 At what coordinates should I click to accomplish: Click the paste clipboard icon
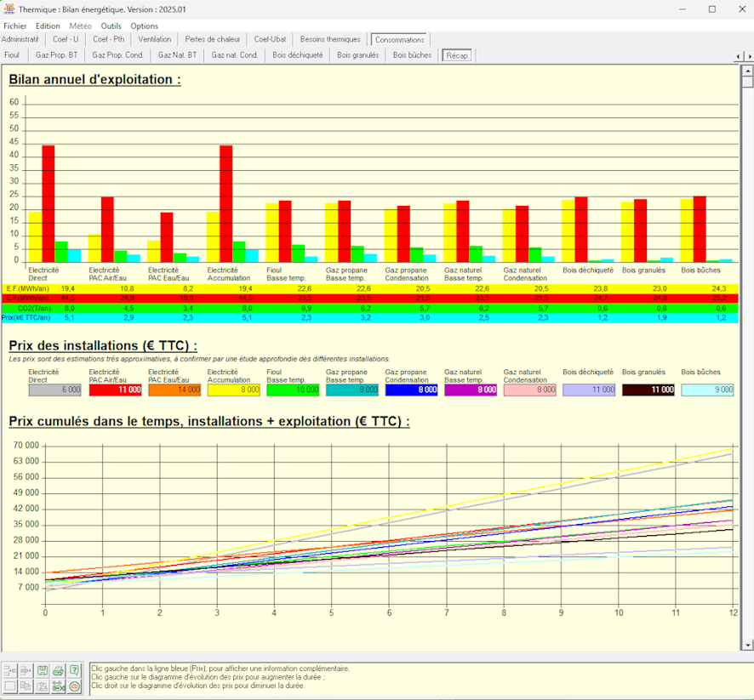[x=43, y=686]
